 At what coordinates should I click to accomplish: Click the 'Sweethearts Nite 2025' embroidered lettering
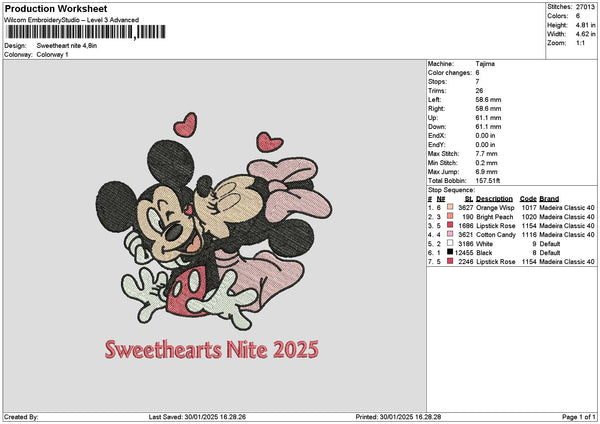click(212, 349)
